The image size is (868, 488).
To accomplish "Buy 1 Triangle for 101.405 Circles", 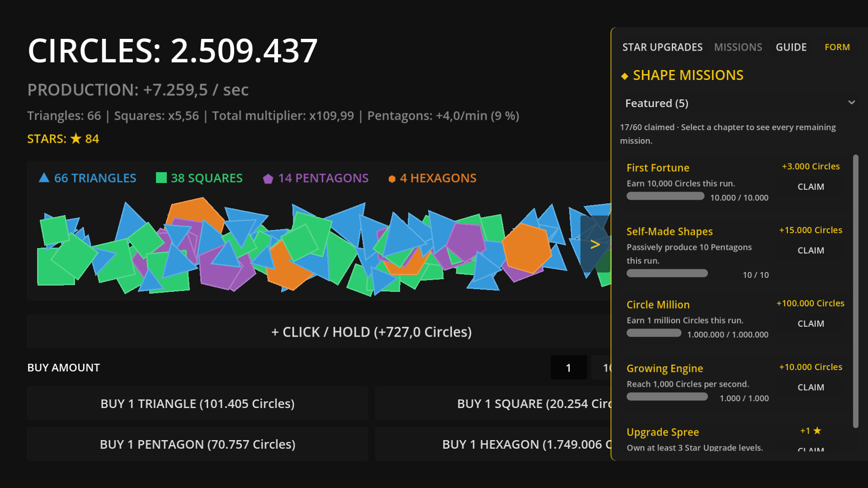I will [x=198, y=404].
